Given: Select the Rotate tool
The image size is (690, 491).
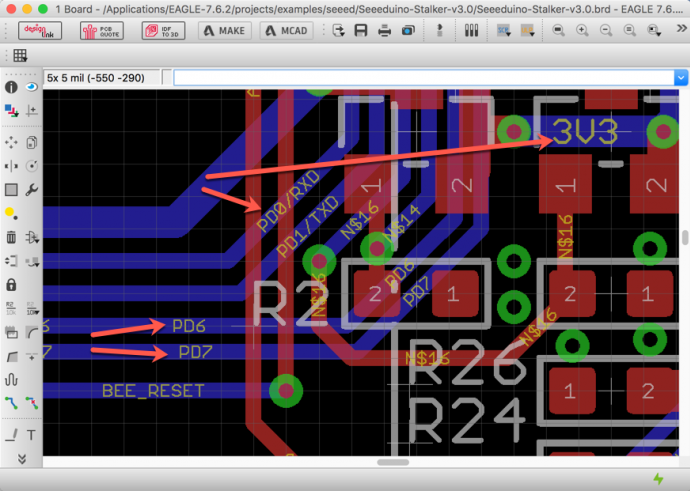Looking at the screenshot, I should 31,166.
